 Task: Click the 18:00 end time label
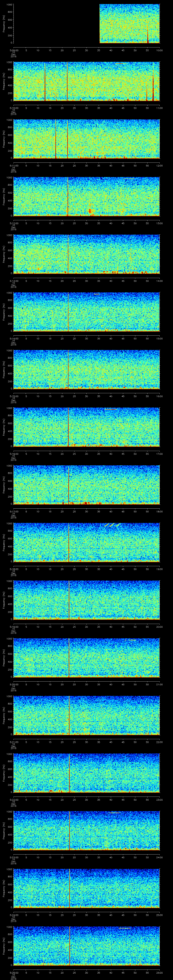tap(159, 511)
